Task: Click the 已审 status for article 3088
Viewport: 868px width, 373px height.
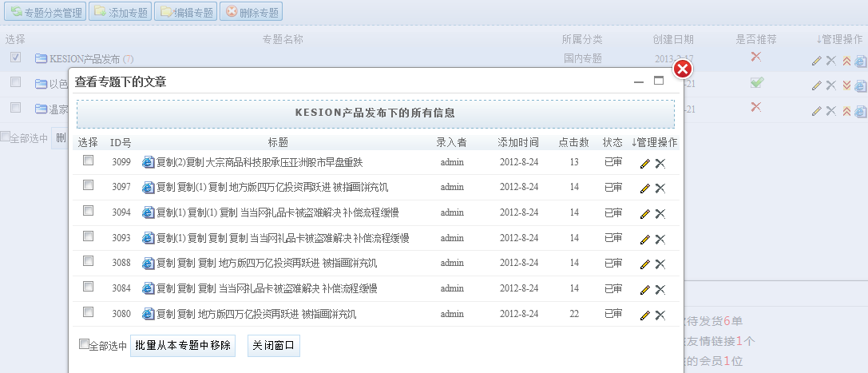Action: point(612,263)
